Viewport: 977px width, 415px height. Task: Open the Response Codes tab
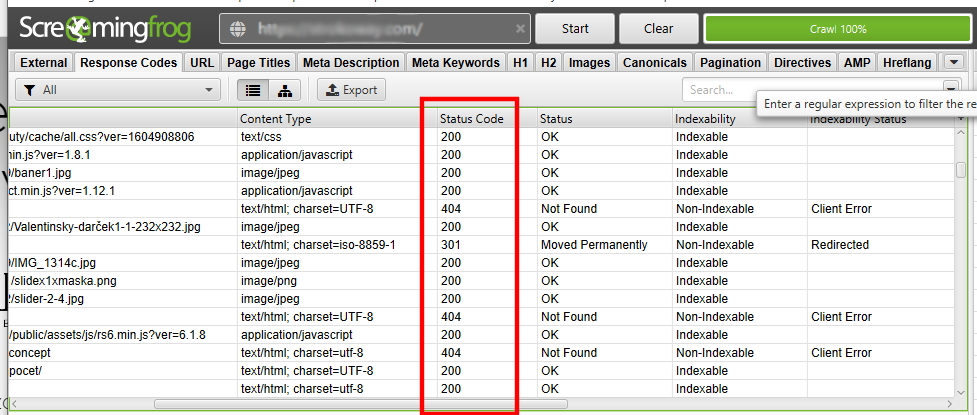tap(128, 62)
